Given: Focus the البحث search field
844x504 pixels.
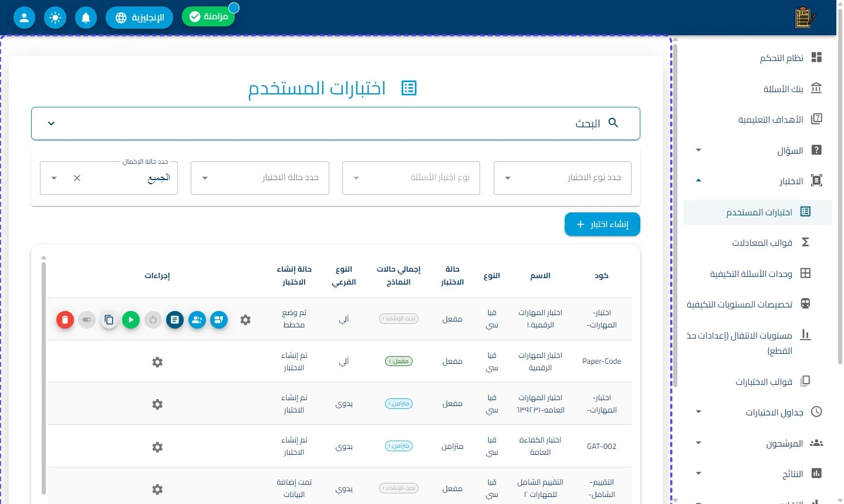Looking at the screenshot, I should (x=336, y=123).
